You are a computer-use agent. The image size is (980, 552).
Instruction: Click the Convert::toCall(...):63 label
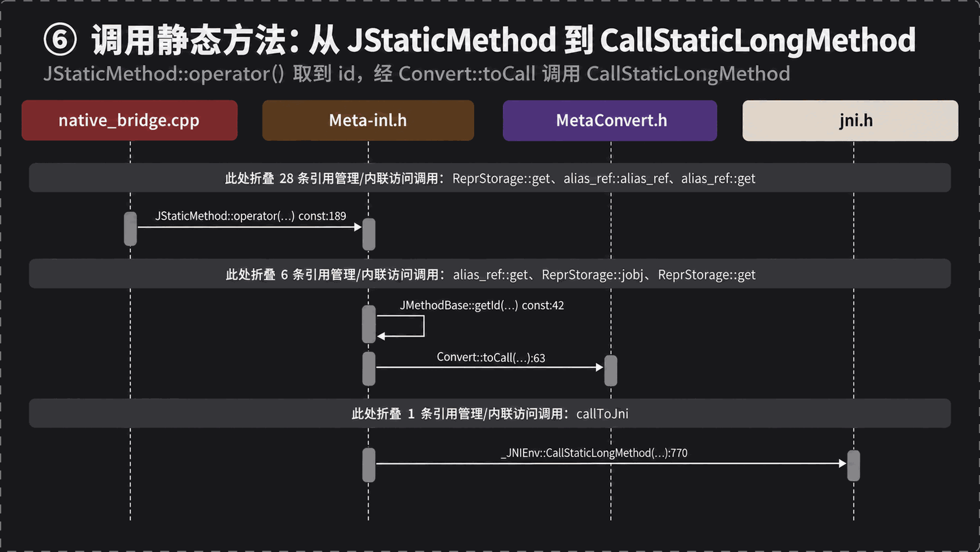pyautogui.click(x=491, y=357)
